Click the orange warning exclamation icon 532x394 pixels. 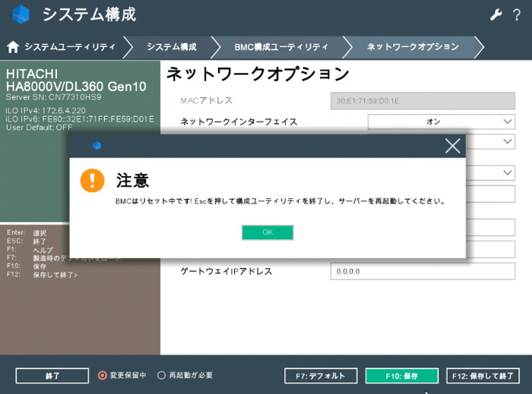pyautogui.click(x=93, y=180)
